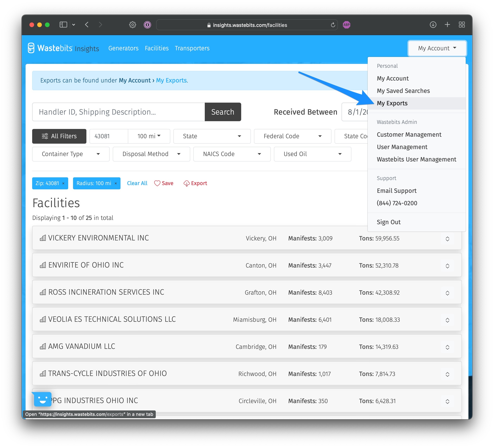Open the Federal Code dropdown
This screenshot has width=494, height=448.
(292, 136)
